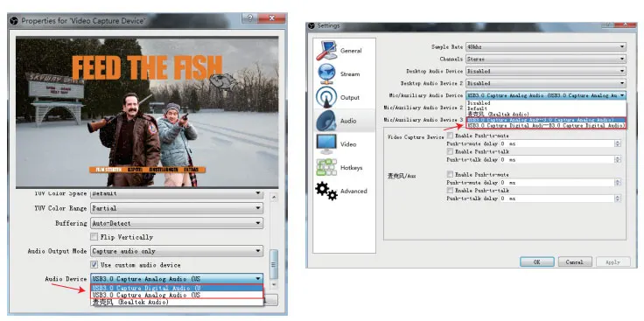Uncheck Use custom audio device
The image size is (644, 321).
tap(94, 265)
